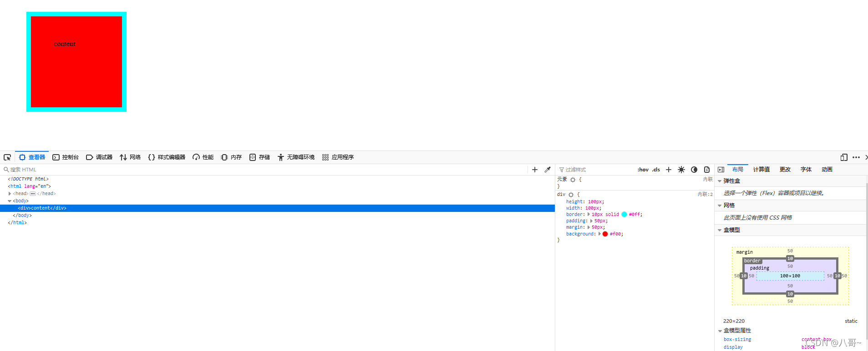Click the html lang="en" node
Image resolution: width=868 pixels, height=351 pixels.
(29, 186)
